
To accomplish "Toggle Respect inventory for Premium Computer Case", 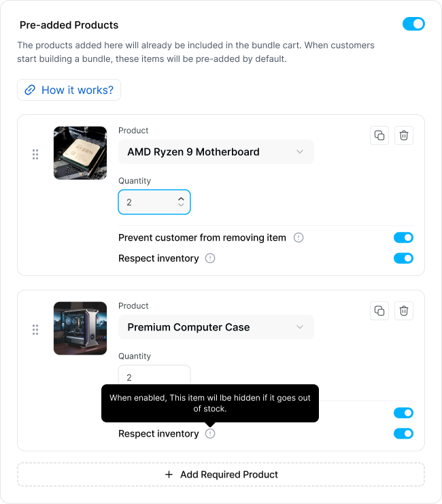I will coord(403,434).
